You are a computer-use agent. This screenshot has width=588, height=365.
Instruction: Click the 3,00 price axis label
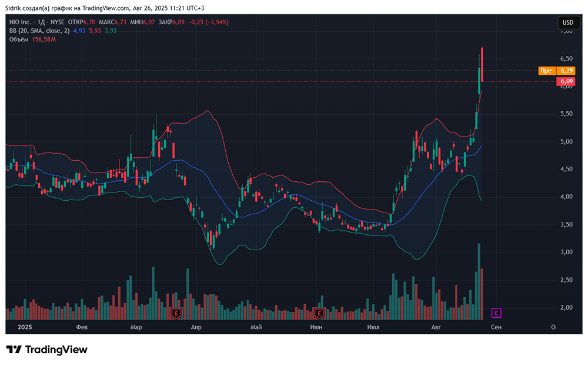pos(566,252)
